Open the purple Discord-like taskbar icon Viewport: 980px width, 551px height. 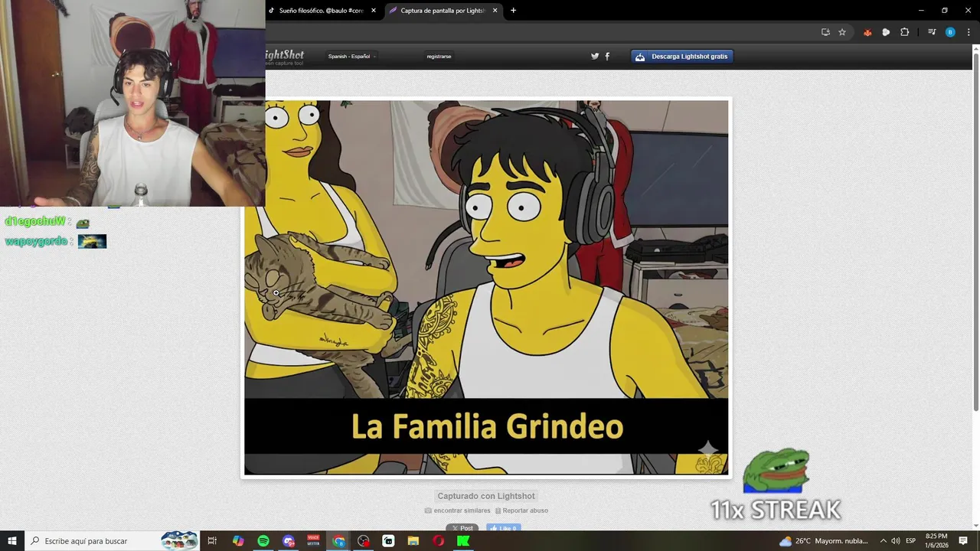[289, 541]
